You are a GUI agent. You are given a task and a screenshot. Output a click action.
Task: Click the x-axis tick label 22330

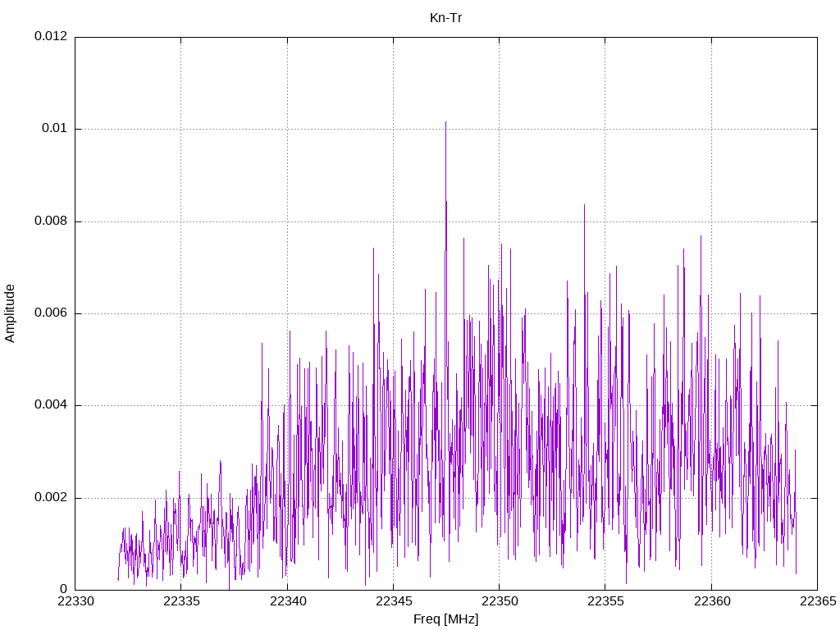point(75,601)
